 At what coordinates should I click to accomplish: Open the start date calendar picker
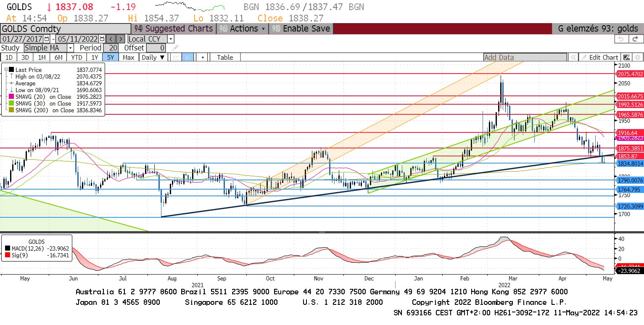pos(47,39)
